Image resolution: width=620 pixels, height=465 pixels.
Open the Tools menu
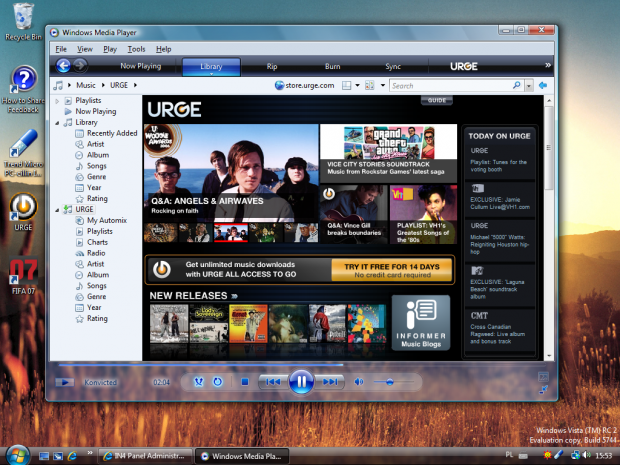136,48
